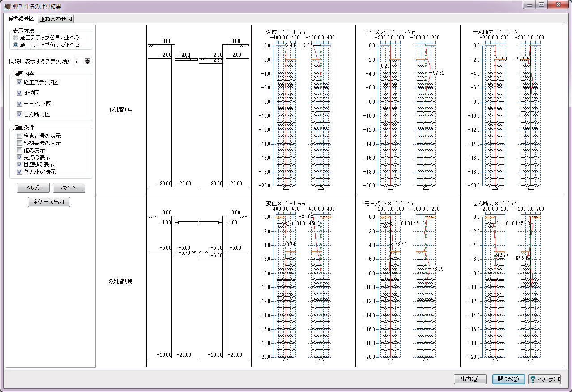Toggle the 変位図 checkbox
The width and height of the screenshot is (572, 392).
tap(19, 93)
